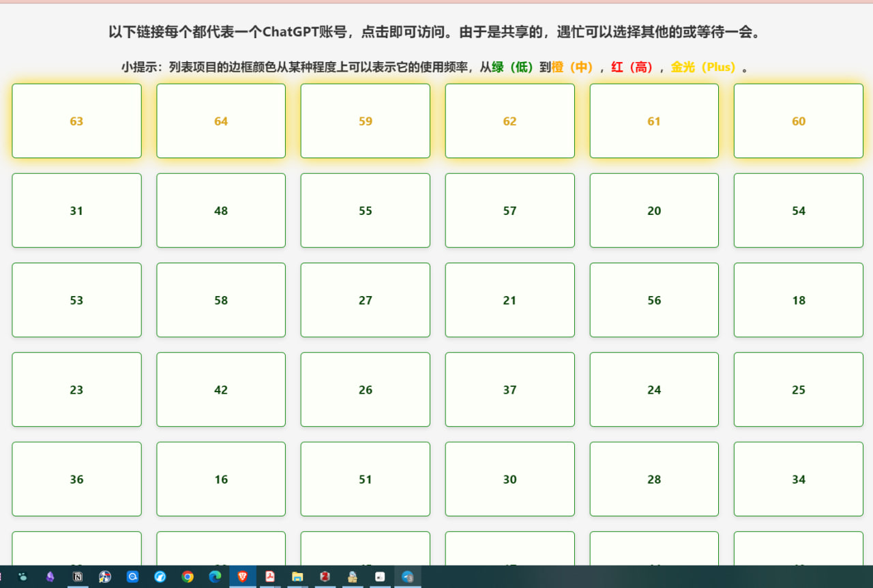Choose the account labeled 37
This screenshot has height=588, width=873.
tap(509, 389)
